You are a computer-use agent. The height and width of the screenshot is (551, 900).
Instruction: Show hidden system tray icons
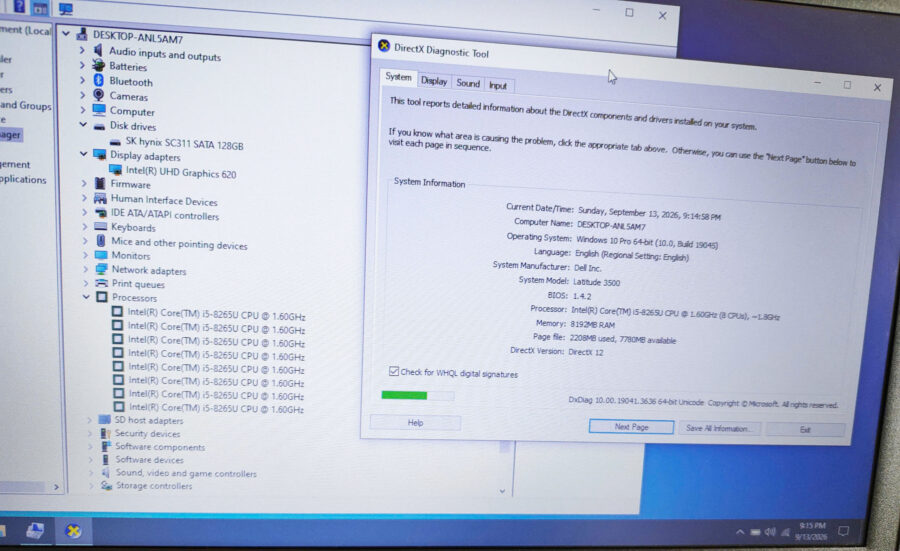[740, 532]
